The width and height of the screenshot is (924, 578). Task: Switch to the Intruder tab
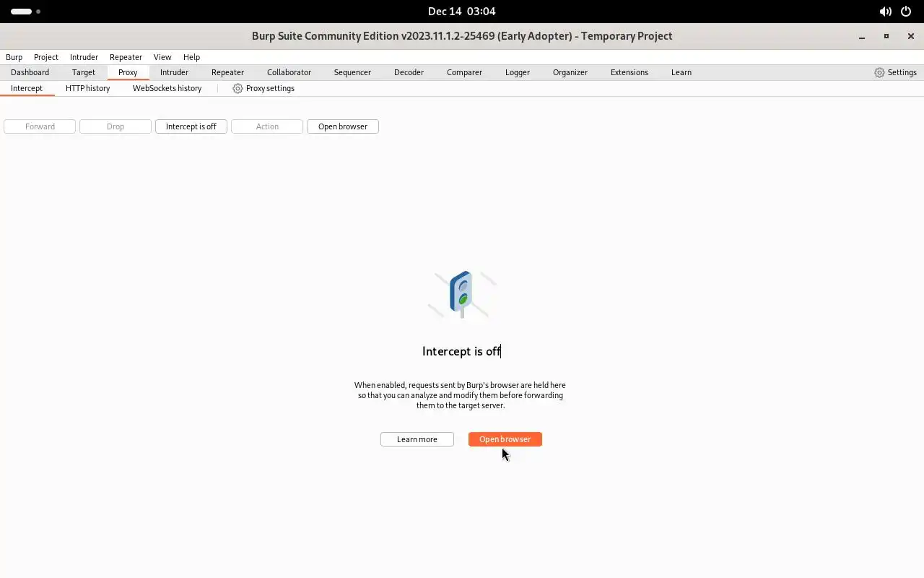tap(174, 72)
